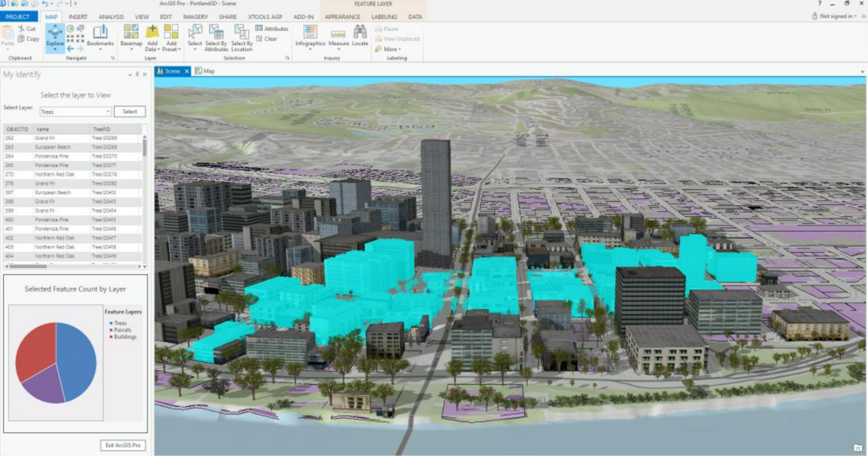Select row 270 Northern Red Oak
This screenshot has width=868, height=456.
point(73,174)
